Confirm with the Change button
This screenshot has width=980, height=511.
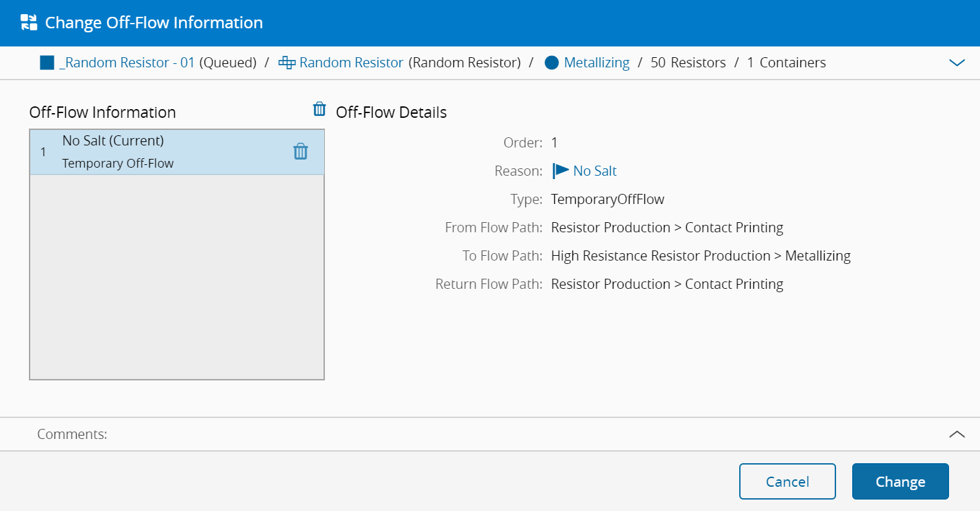(900, 481)
